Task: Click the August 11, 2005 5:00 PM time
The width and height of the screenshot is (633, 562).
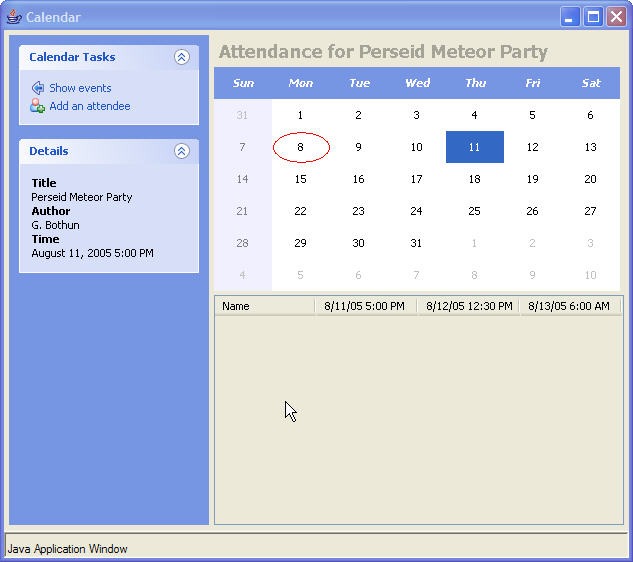Action: 92,253
